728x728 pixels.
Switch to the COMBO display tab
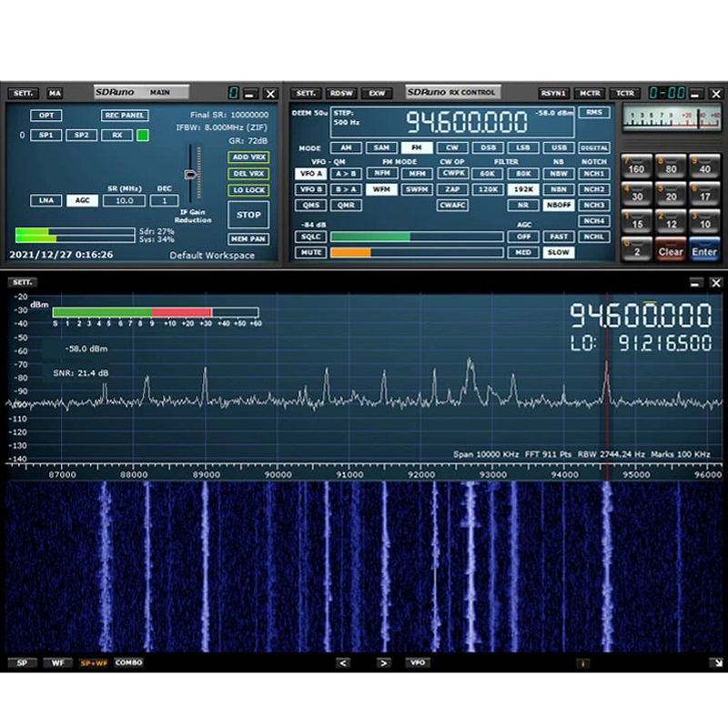coord(127,663)
